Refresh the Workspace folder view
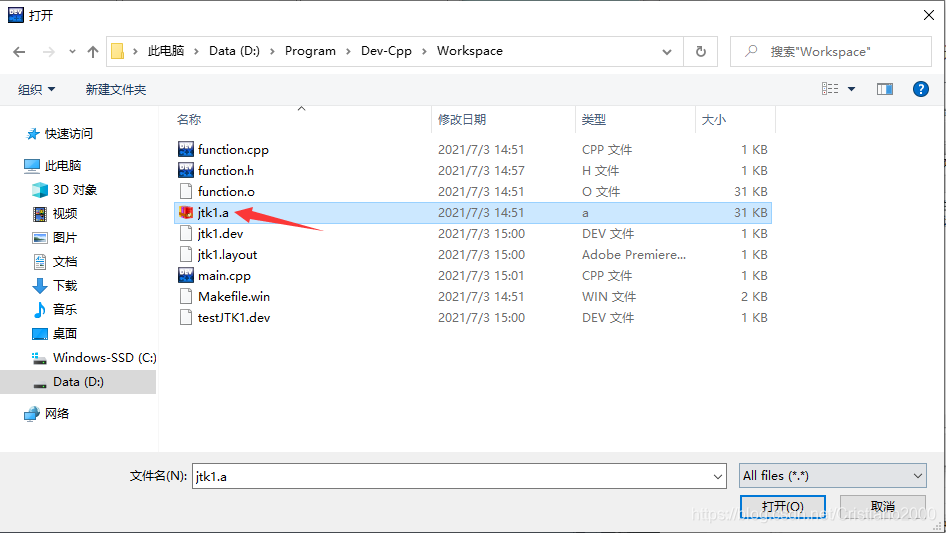 (700, 52)
